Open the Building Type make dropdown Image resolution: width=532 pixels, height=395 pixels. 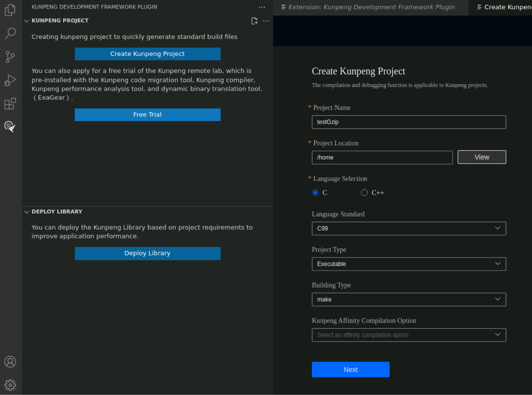[x=408, y=300]
